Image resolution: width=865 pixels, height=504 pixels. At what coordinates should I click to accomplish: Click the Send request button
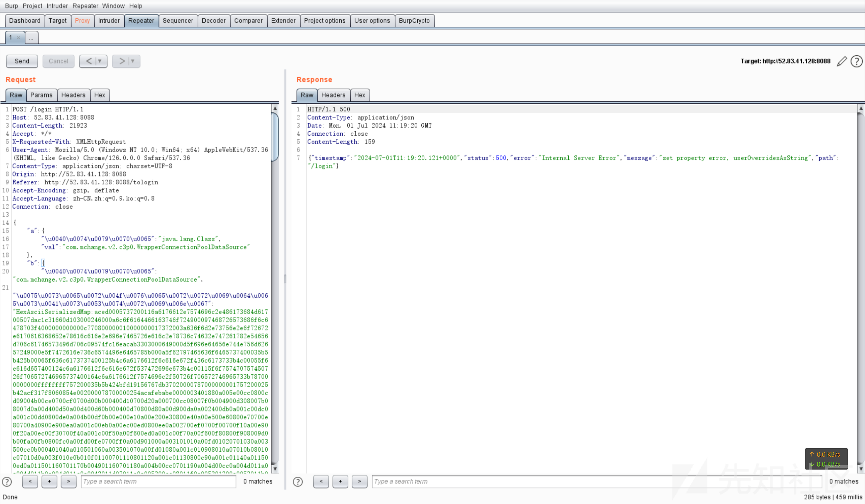click(22, 61)
